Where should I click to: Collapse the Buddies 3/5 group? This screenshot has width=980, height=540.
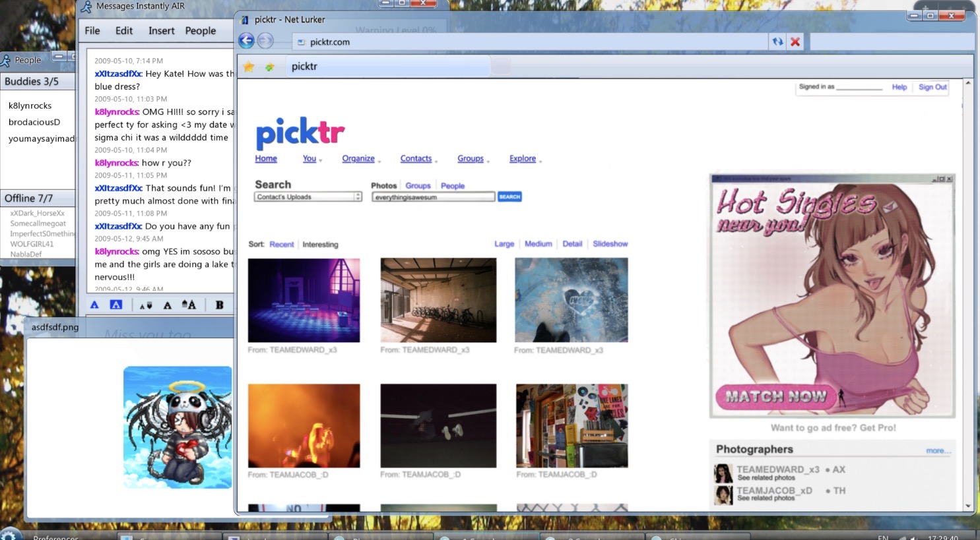(x=38, y=81)
